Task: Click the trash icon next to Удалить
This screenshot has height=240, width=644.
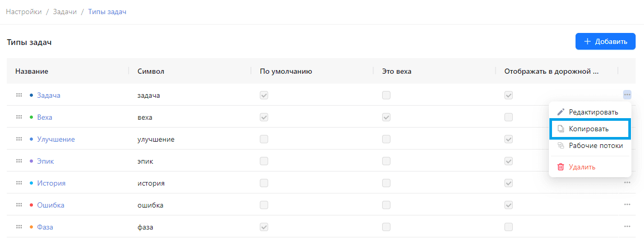Action: (x=561, y=167)
